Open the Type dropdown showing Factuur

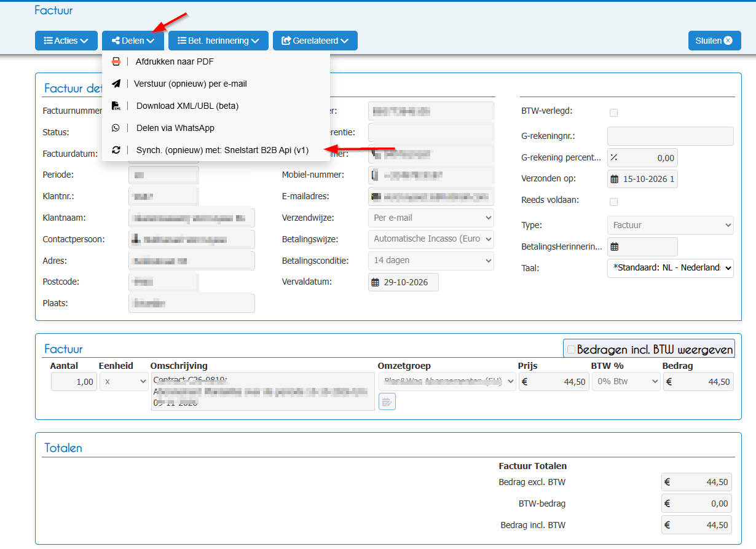(x=671, y=225)
